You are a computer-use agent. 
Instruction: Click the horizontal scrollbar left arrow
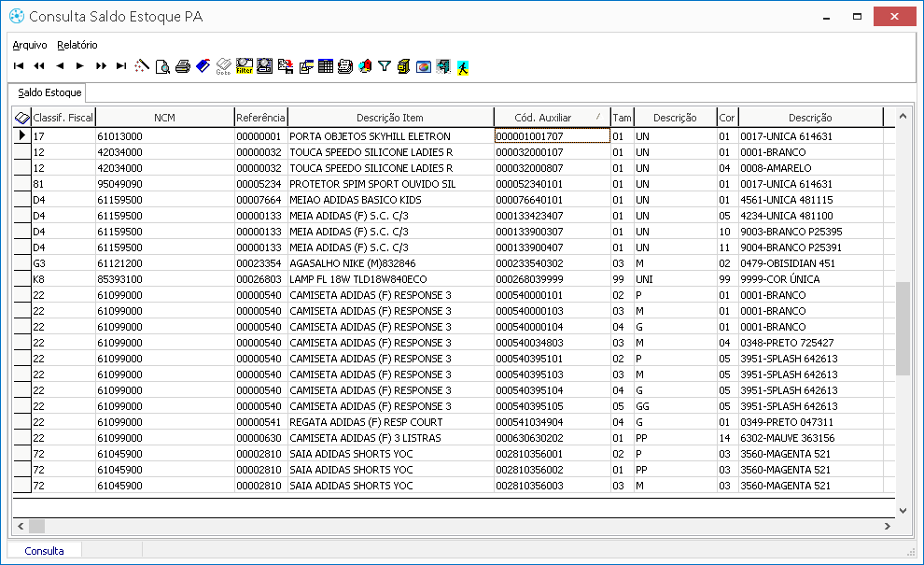21,526
